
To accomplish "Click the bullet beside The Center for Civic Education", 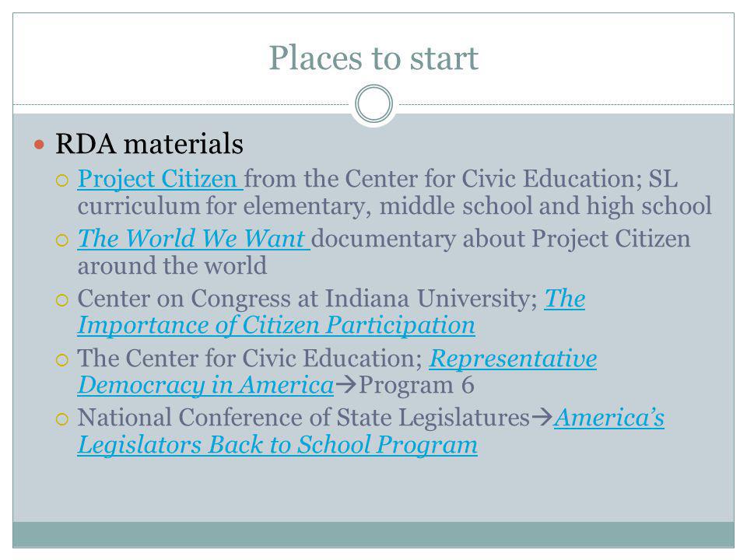I will (x=62, y=359).
